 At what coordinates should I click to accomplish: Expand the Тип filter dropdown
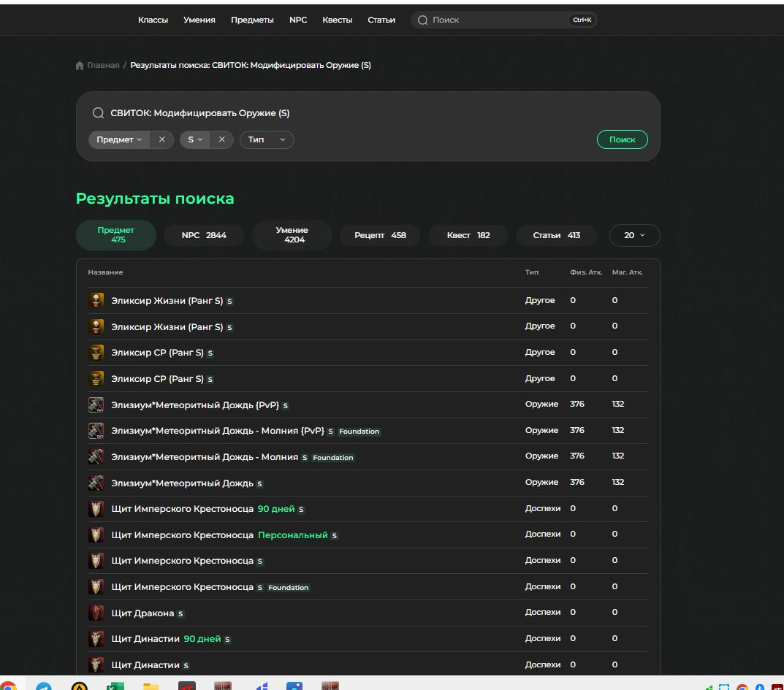pos(267,139)
